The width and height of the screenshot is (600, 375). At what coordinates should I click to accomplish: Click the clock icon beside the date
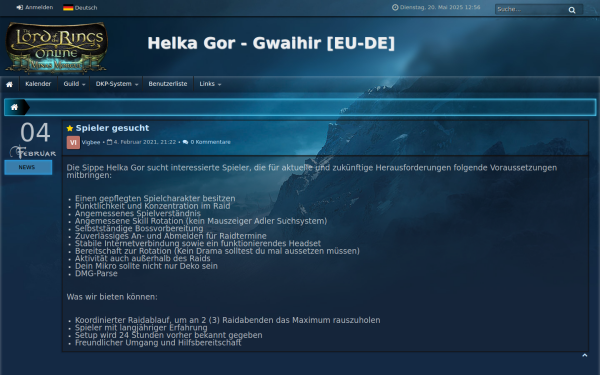click(395, 7)
